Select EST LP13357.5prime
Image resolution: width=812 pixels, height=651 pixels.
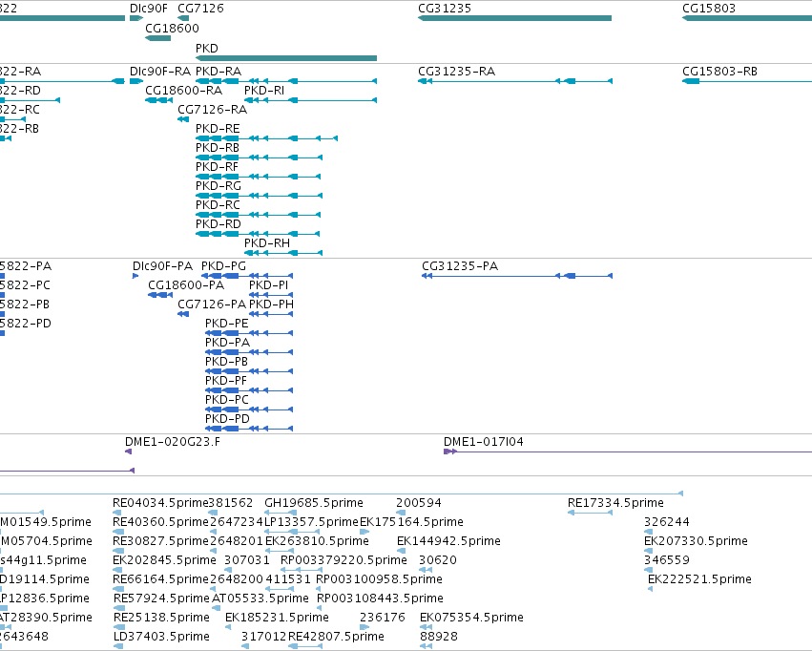pyautogui.click(x=311, y=522)
